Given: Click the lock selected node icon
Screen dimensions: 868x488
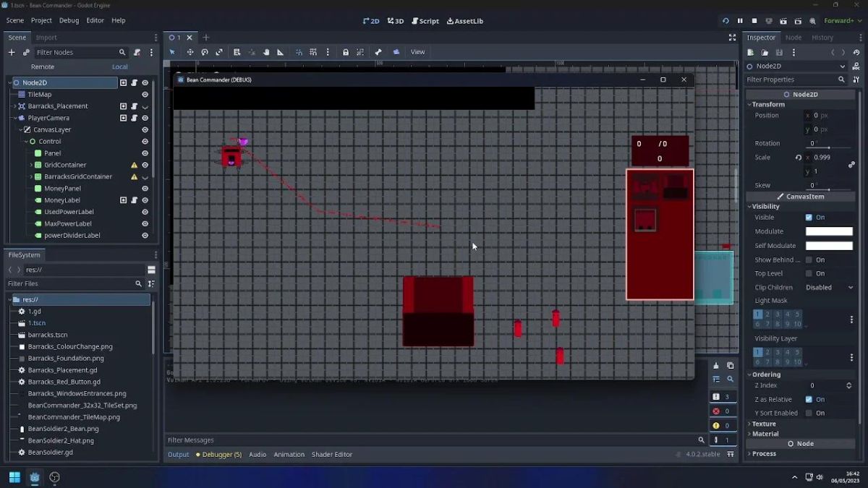Looking at the screenshot, I should (346, 52).
